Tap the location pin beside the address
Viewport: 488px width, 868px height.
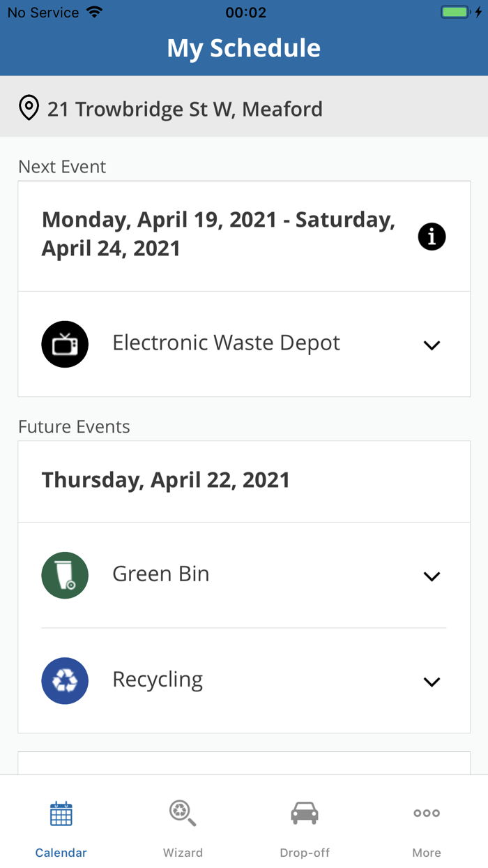[29, 108]
